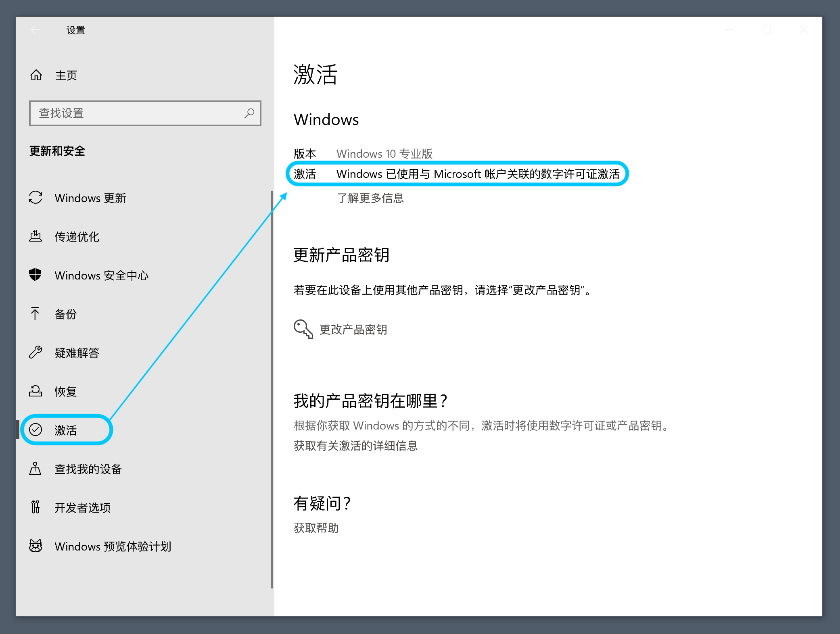Screen dimensions: 840x634
Task: Open Windows 安全中心 from the sidebar
Action: (102, 275)
